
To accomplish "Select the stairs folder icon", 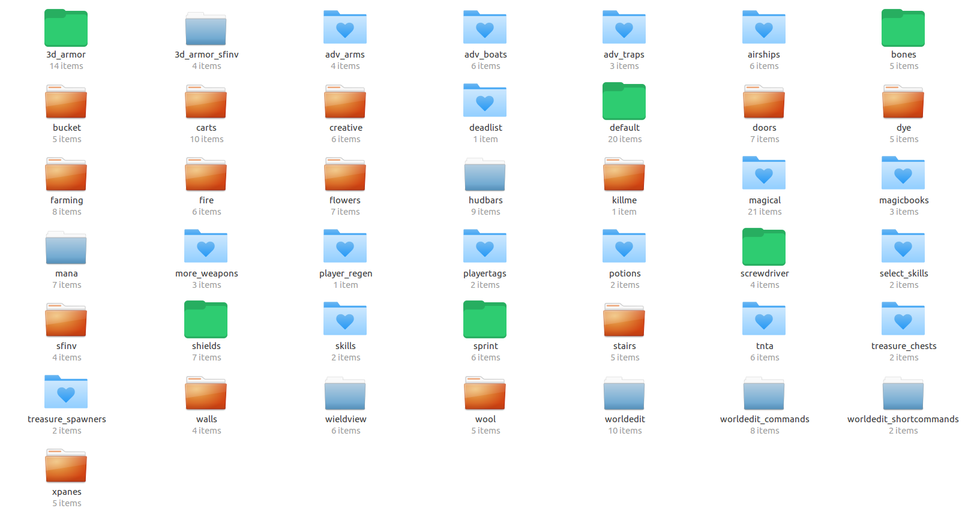I will point(624,320).
